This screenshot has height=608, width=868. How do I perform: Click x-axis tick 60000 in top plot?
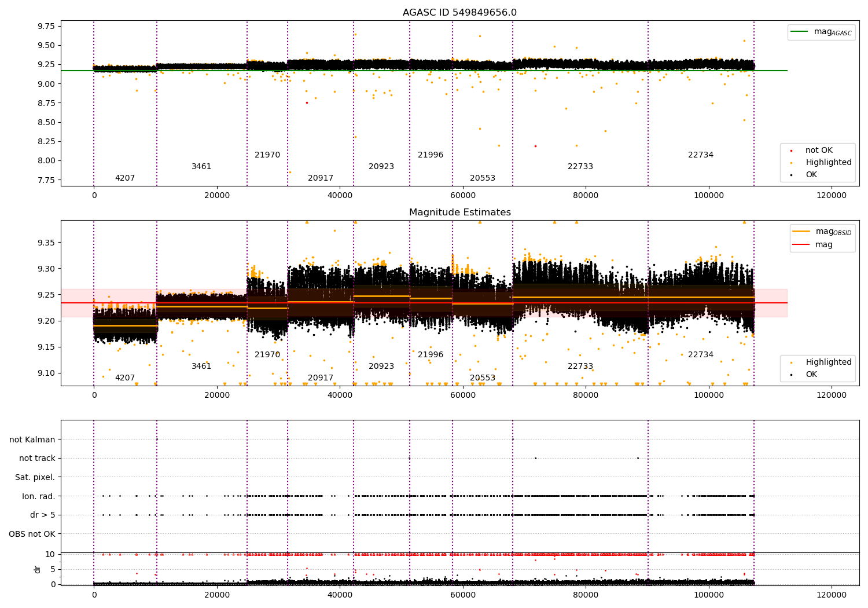463,196
